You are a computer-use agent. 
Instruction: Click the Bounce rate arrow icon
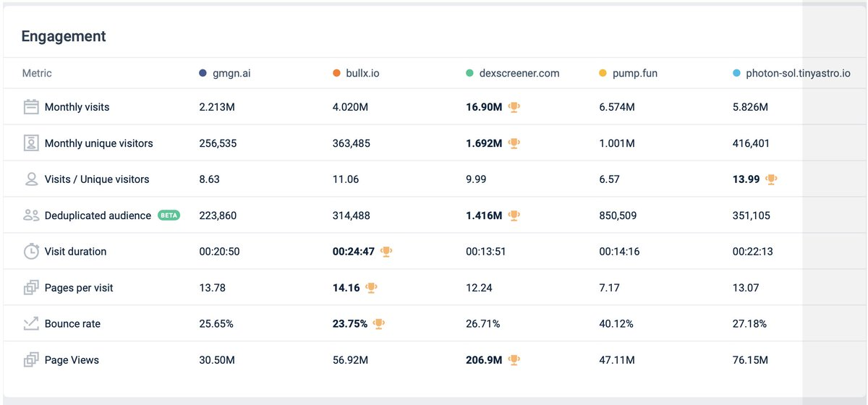[x=31, y=324]
